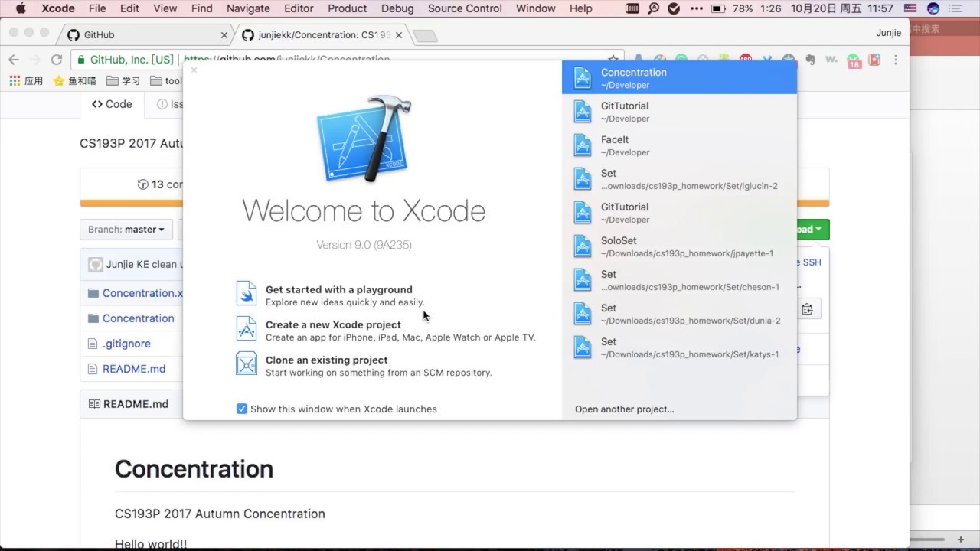980x551 pixels.
Task: Click the Junjie Chrome profile button
Action: (x=888, y=33)
